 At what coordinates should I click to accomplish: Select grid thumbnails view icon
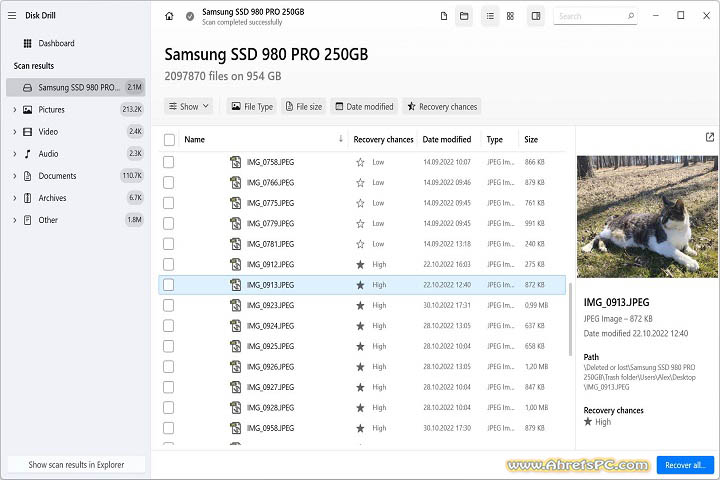point(510,16)
